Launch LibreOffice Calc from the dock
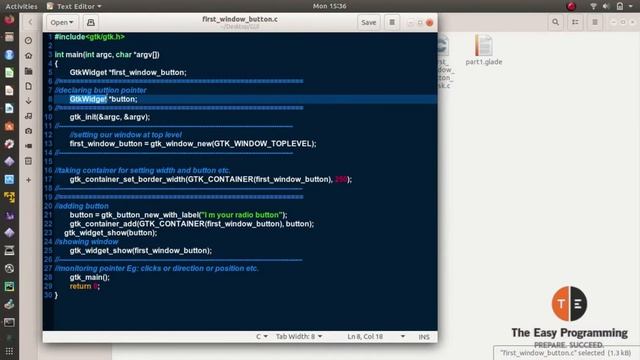This screenshot has height=360, width=640. (x=9, y=73)
